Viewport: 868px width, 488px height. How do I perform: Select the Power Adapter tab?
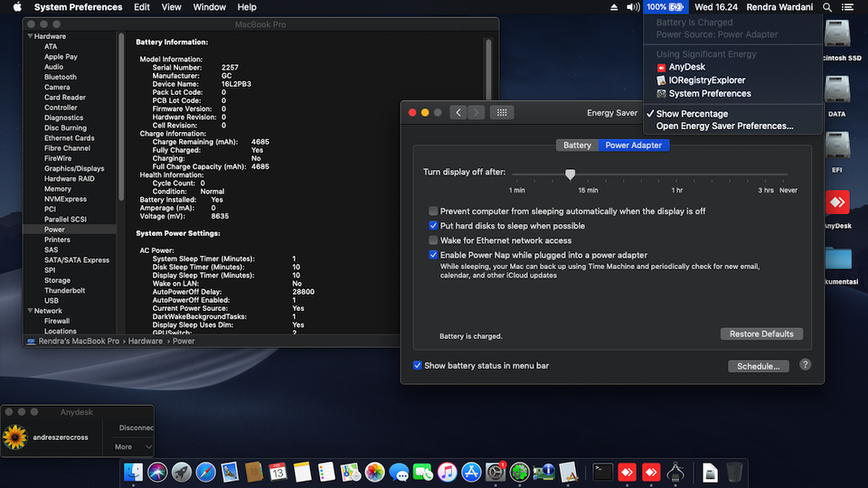point(633,145)
